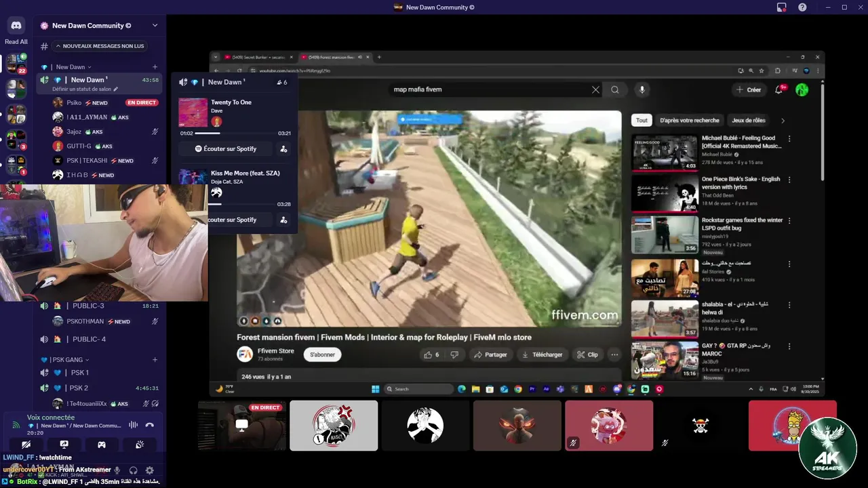
Task: Toggle deafen headphones in the user panel
Action: [x=134, y=470]
